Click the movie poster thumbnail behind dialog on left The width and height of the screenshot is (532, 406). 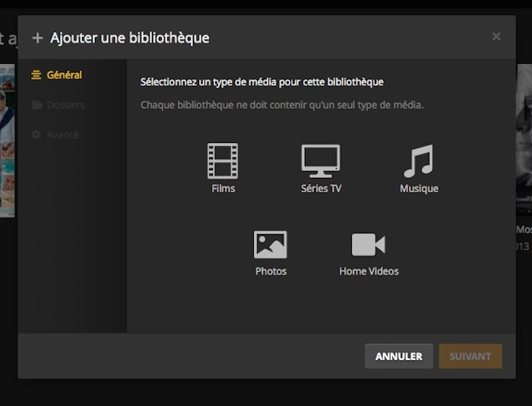pos(7,141)
